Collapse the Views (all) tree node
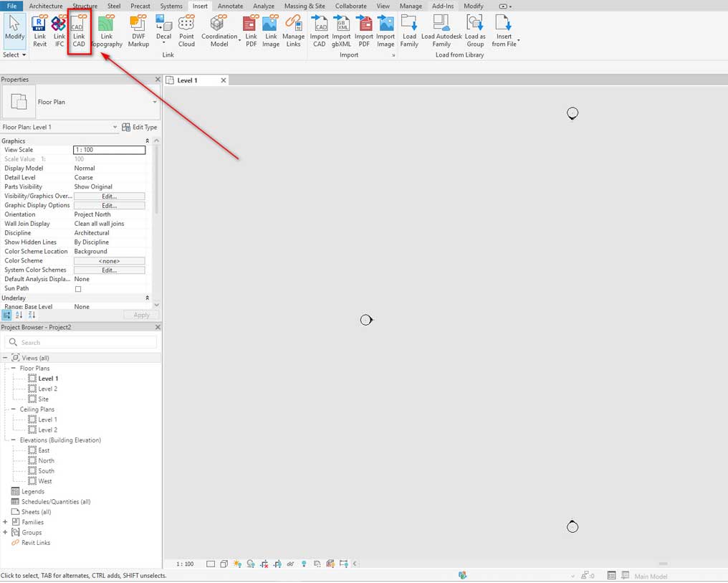 5,358
